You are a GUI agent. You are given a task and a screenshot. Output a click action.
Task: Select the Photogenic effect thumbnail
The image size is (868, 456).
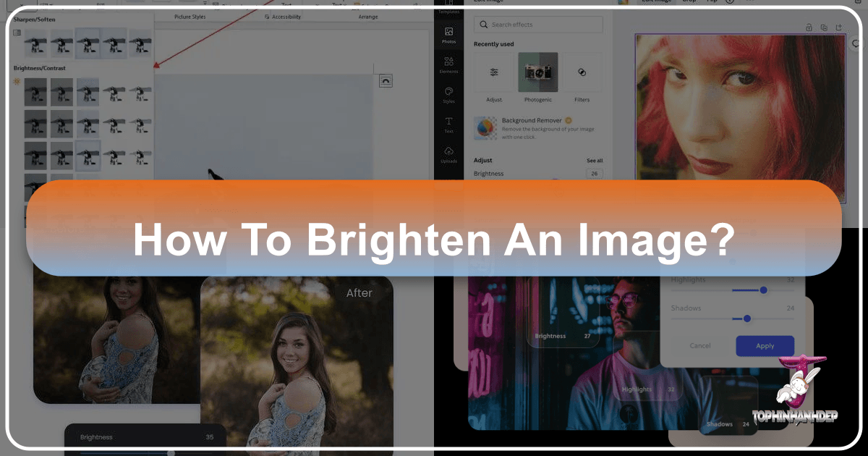(537, 72)
